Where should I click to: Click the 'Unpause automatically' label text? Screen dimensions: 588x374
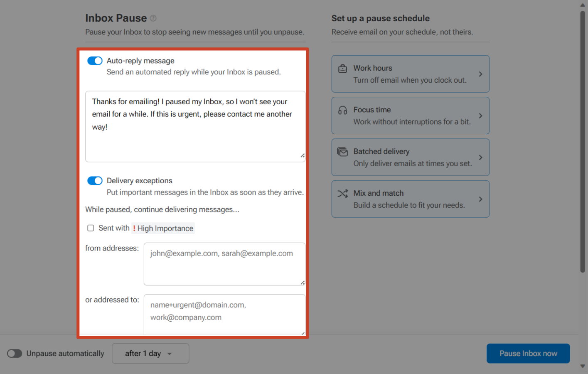point(65,354)
